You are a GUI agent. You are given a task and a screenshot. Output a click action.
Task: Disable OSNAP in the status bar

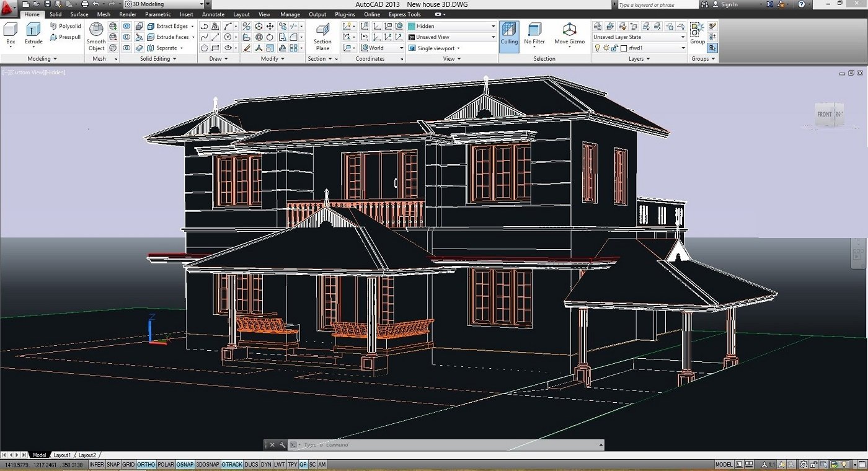(185, 464)
